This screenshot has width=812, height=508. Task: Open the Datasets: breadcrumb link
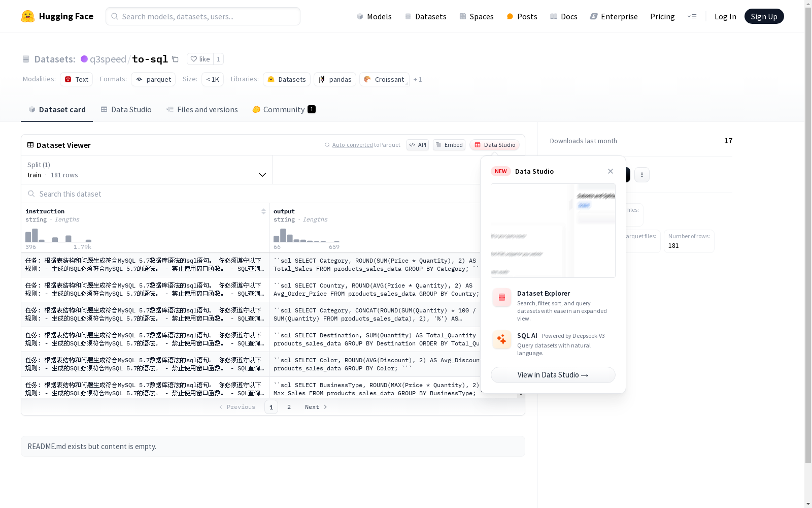[55, 59]
